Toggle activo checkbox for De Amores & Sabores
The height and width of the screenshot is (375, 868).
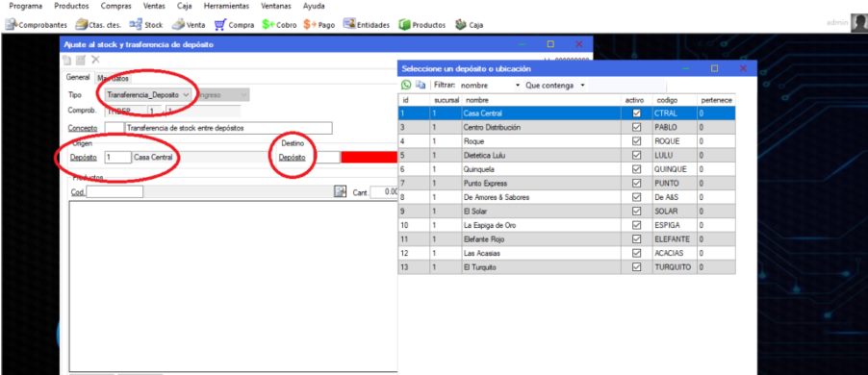637,197
